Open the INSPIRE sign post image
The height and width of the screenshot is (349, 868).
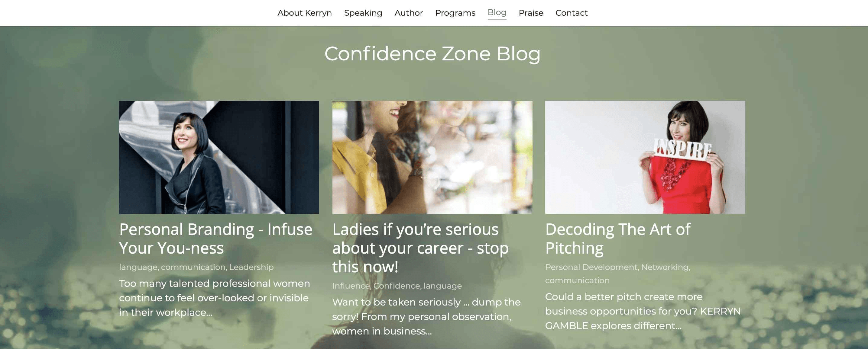[645, 157]
